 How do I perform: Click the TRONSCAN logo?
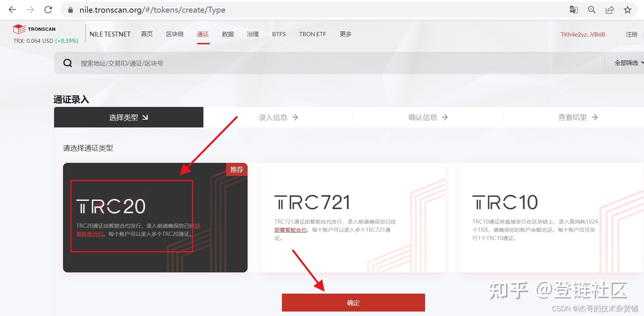click(x=34, y=29)
